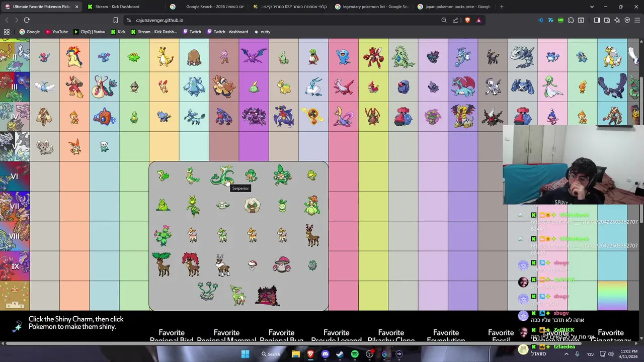The height and width of the screenshot is (362, 644).
Task: Choose Ferrothorn in the picker
Action: point(207,292)
